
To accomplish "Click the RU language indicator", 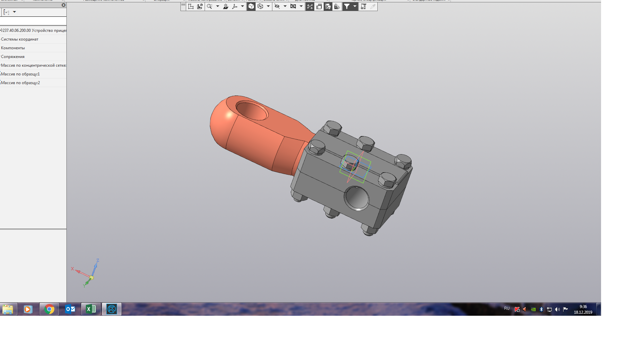I will click(507, 308).
